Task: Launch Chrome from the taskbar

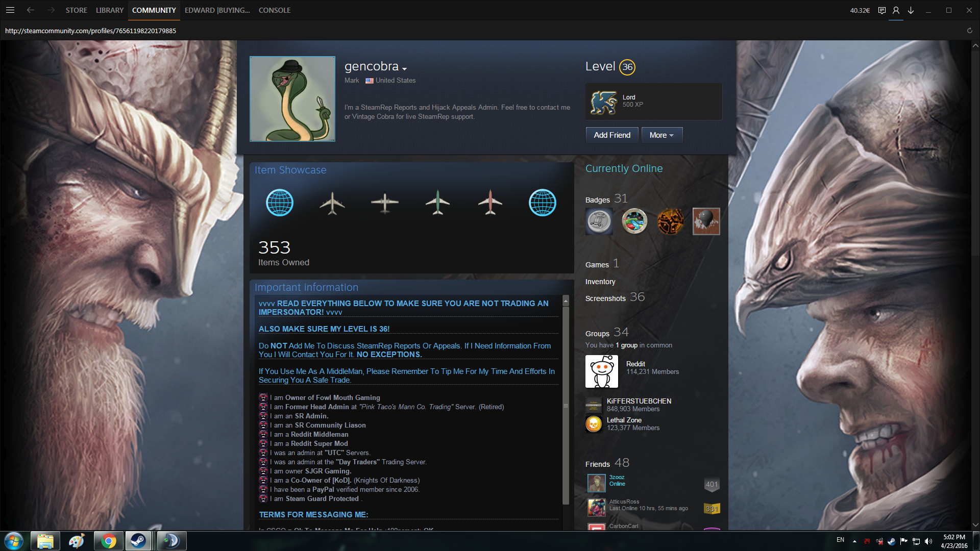Action: (108, 541)
